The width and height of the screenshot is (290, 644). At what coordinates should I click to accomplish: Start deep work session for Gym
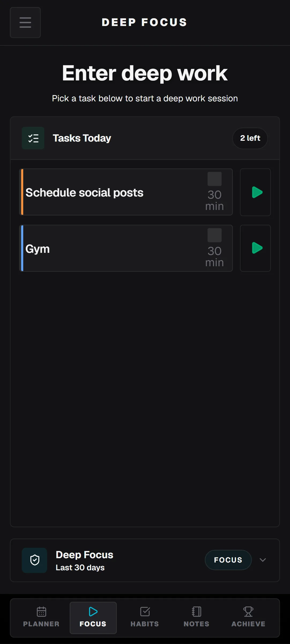tap(255, 248)
